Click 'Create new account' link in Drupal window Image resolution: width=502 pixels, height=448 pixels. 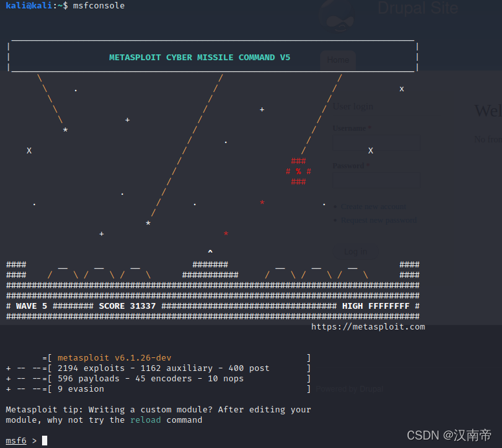click(x=374, y=207)
